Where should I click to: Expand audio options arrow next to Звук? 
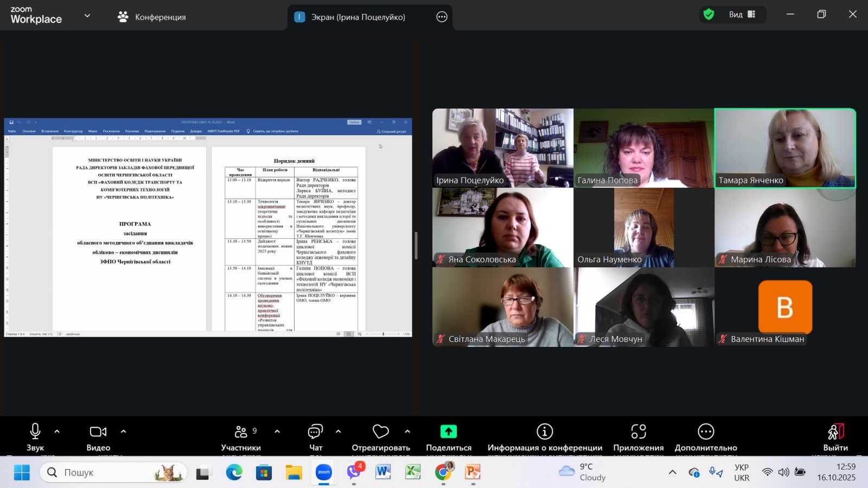point(57,432)
